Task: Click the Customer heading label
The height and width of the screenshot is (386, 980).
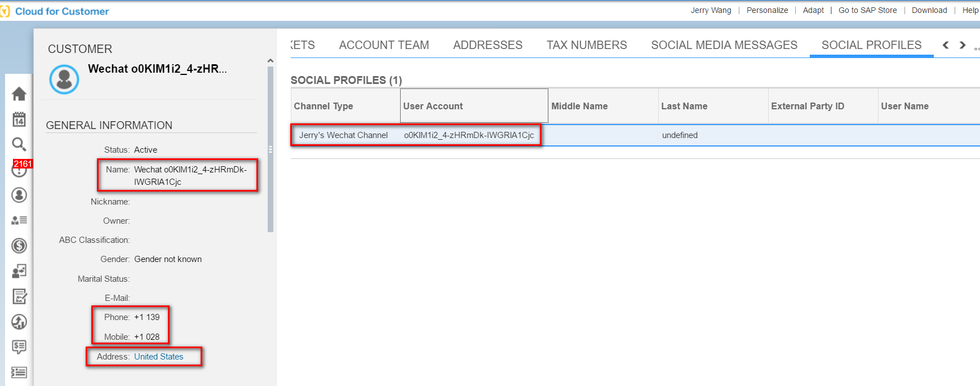Action: pos(80,49)
